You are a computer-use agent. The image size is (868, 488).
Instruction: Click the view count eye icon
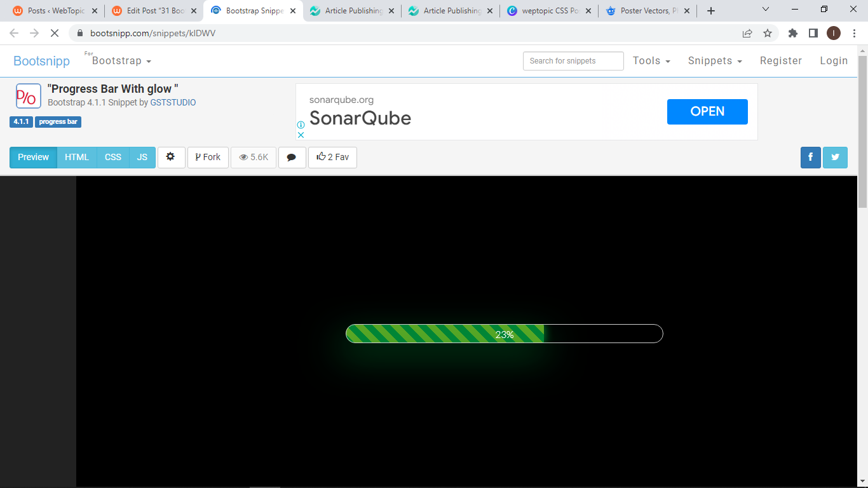coord(243,157)
